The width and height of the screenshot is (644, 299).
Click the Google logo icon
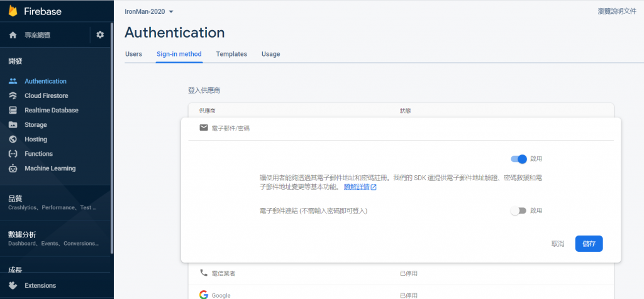[x=204, y=295]
